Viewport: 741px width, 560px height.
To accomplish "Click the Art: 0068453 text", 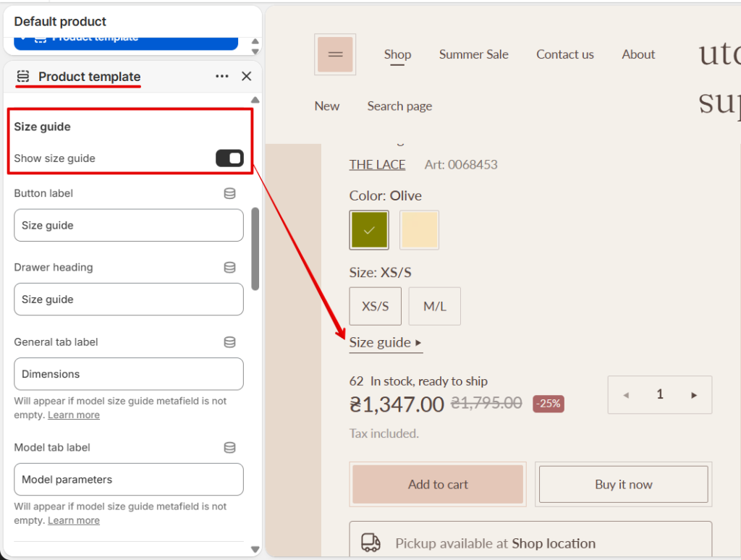I will 461,164.
